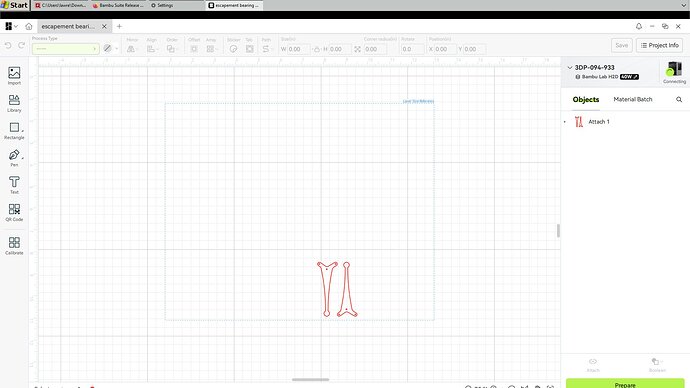Open the app logo menu dropdown

tap(11, 26)
